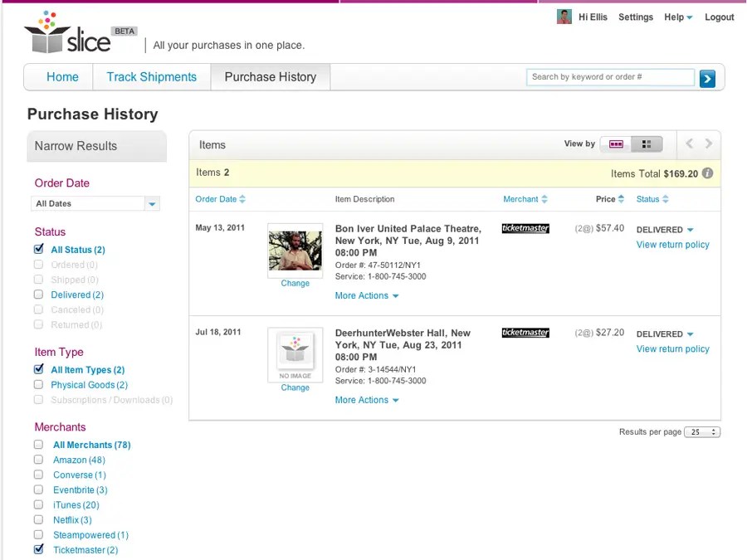
Task: Open Results per page selector
Action: point(702,432)
